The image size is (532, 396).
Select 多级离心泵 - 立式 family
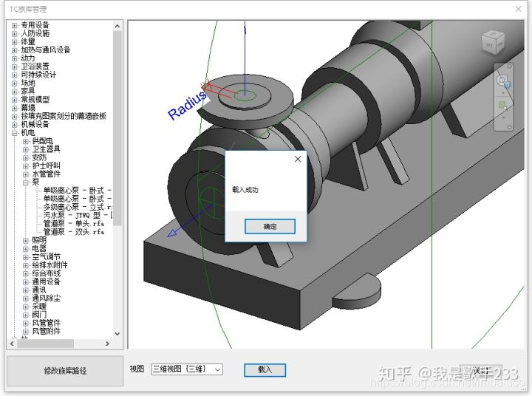coord(78,207)
